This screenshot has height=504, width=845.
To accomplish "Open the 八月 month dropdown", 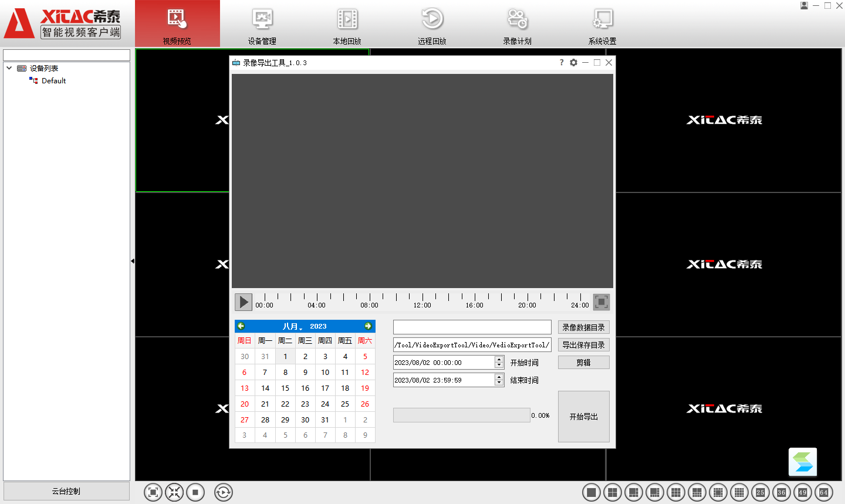I will pos(292,326).
